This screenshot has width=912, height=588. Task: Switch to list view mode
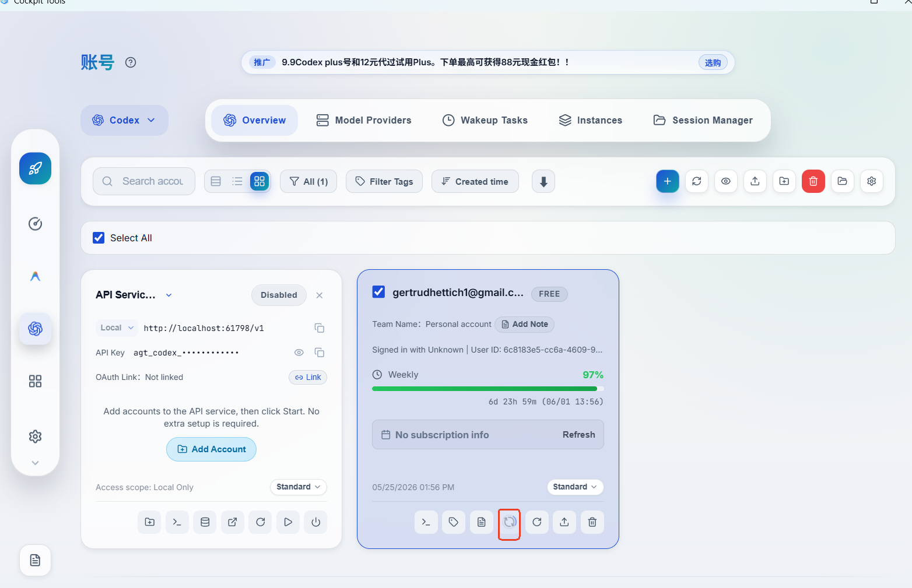coord(237,181)
